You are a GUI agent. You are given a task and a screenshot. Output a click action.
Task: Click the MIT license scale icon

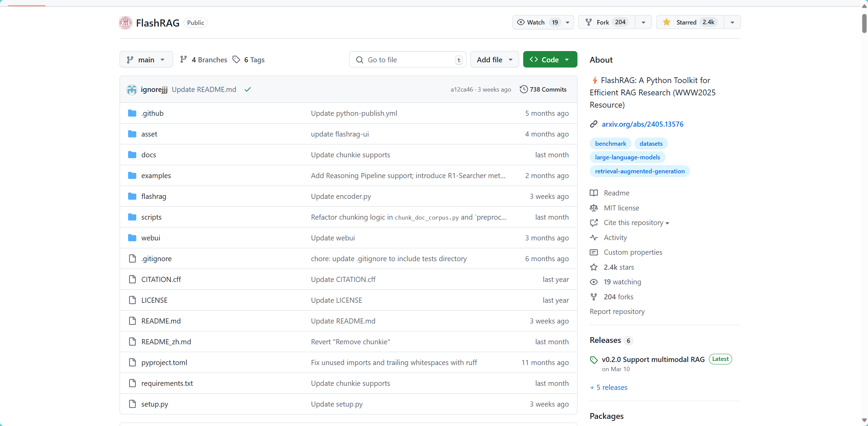594,208
